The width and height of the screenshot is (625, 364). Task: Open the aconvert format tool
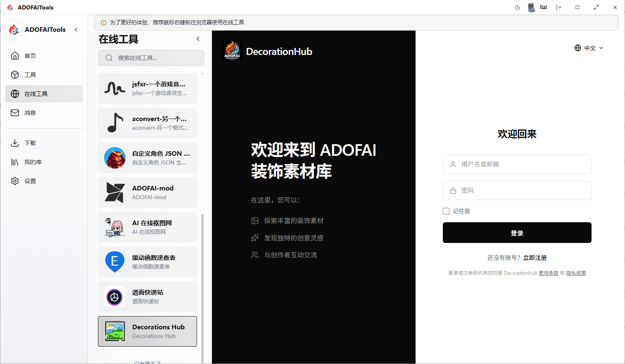[x=147, y=123]
